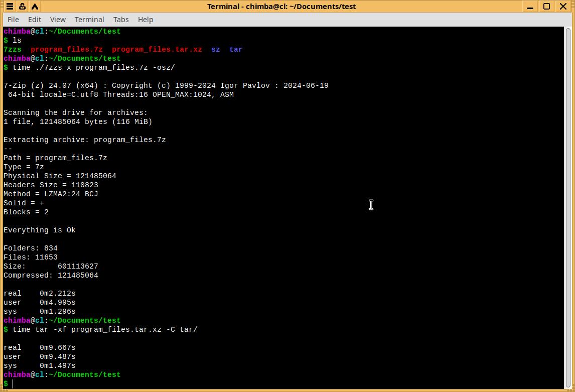Open the Help menu
575x392 pixels.
(x=145, y=20)
